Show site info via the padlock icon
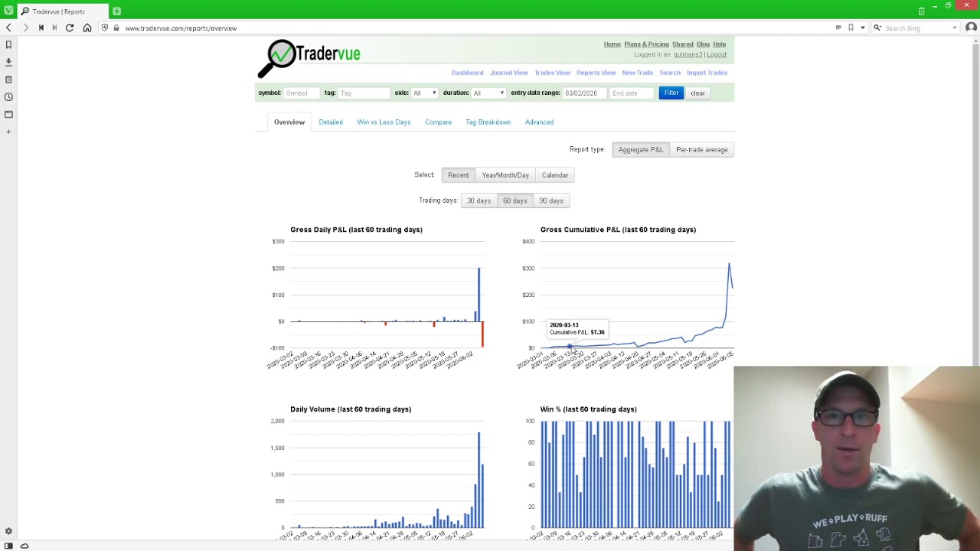Image resolution: width=980 pixels, height=551 pixels. coord(116,28)
